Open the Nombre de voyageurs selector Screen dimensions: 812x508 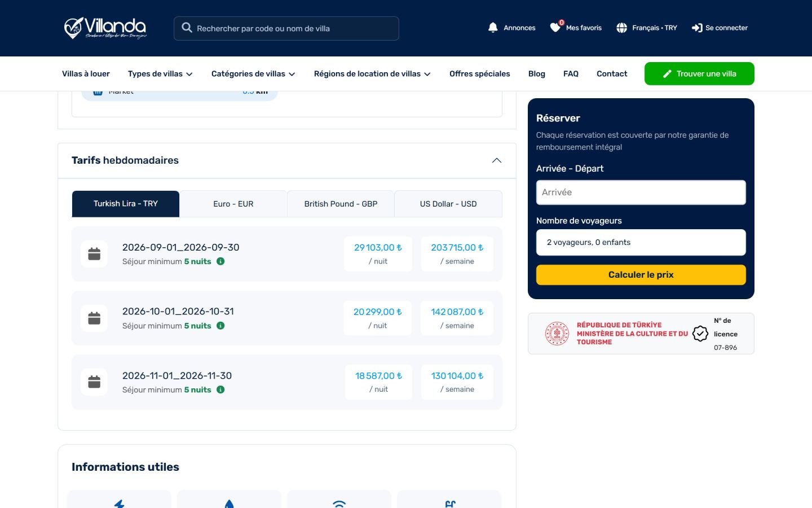pos(641,242)
